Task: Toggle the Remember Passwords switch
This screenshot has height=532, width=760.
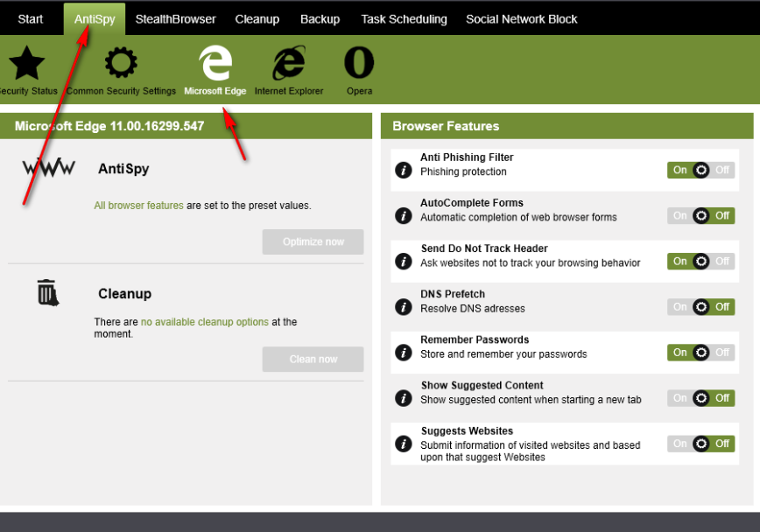Action: click(700, 353)
